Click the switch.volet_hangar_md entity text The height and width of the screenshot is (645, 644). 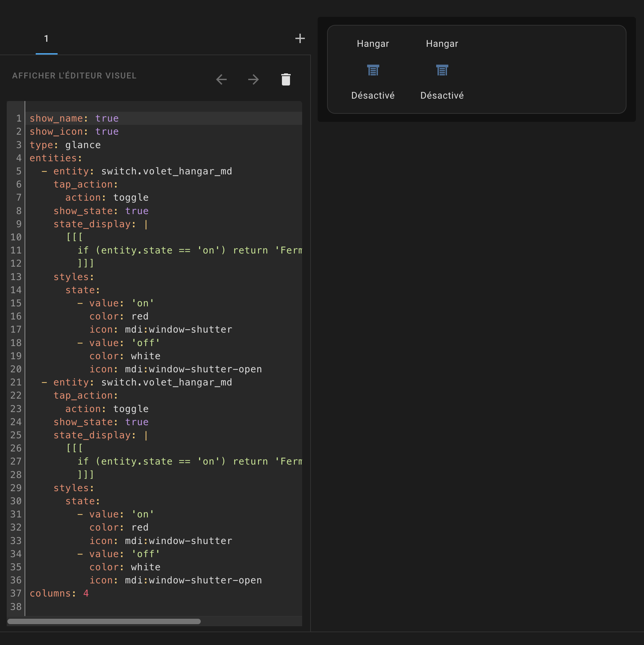(x=166, y=171)
